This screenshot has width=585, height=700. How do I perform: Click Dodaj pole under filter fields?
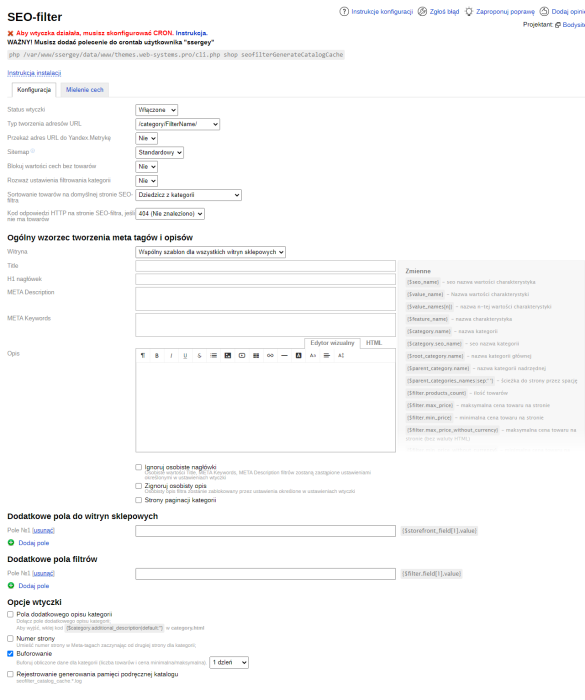[x=33, y=586]
